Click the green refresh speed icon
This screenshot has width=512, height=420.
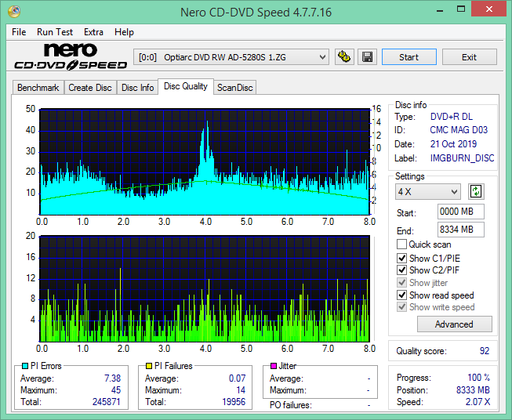[x=476, y=191]
